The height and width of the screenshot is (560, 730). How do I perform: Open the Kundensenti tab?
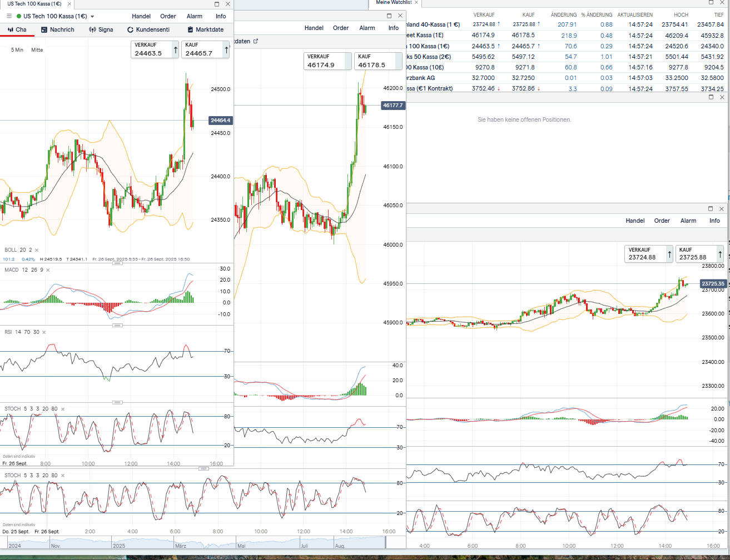coord(148,29)
